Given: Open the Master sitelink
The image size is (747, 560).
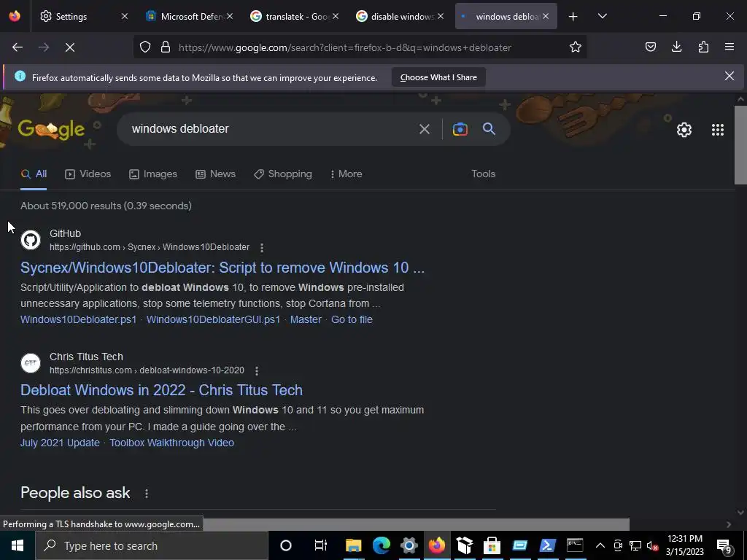Looking at the screenshot, I should [306, 319].
